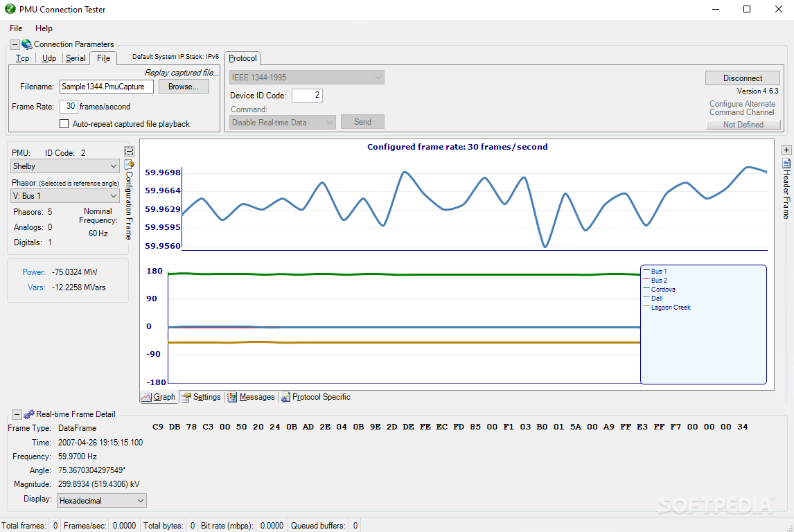This screenshot has width=794, height=532.
Task: Click the Real-time Frame Detail gears icon
Action: pos(29,414)
